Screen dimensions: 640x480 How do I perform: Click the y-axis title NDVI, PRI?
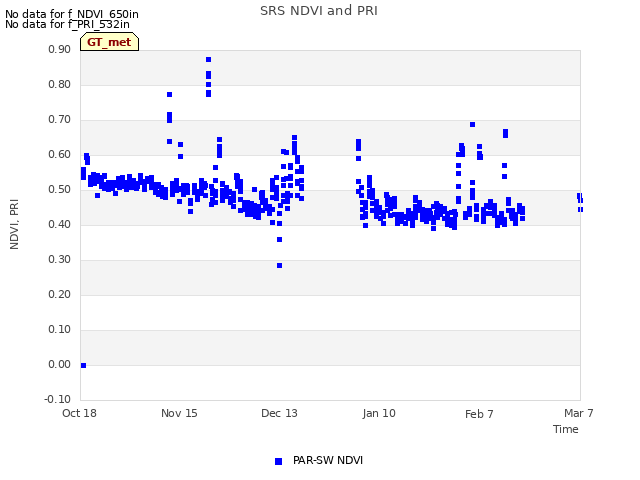tap(14, 224)
